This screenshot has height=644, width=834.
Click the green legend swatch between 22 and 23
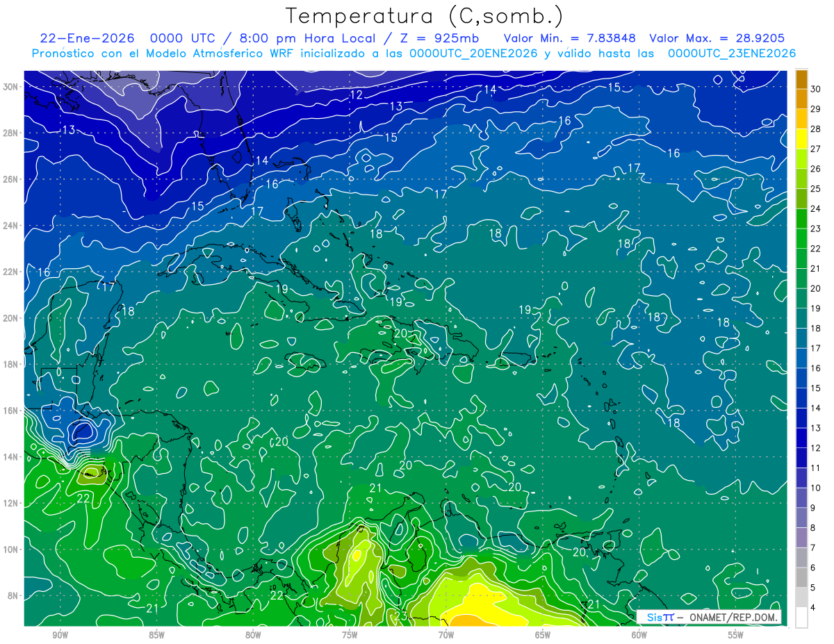click(x=801, y=238)
